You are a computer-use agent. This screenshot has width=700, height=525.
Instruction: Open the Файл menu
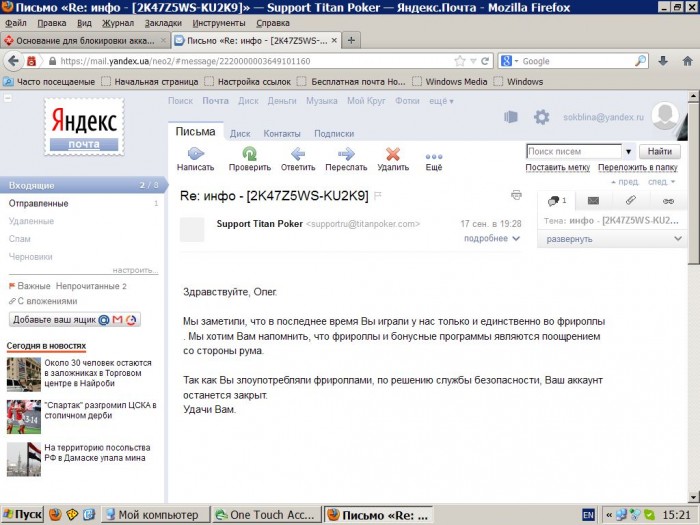pyautogui.click(x=16, y=23)
